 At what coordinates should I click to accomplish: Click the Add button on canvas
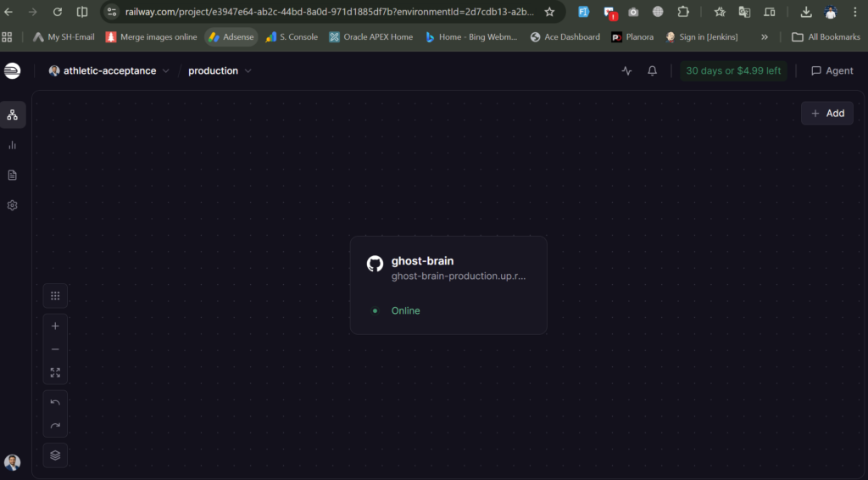pyautogui.click(x=826, y=114)
